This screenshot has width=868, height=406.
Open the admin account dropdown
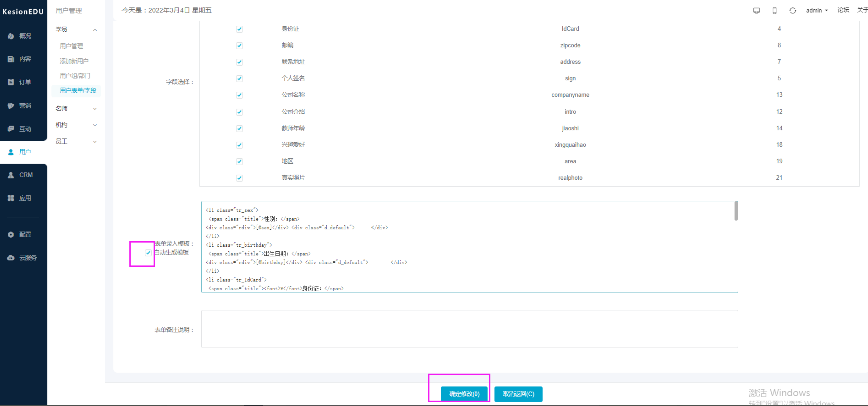[x=817, y=10]
